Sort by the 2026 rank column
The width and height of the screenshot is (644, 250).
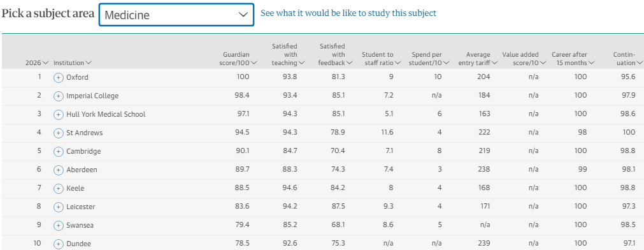pos(37,63)
